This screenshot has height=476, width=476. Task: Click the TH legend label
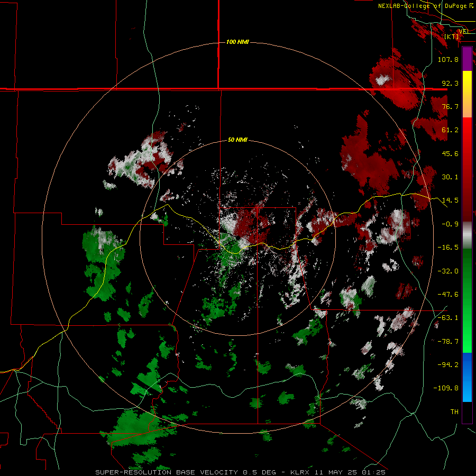point(454,412)
